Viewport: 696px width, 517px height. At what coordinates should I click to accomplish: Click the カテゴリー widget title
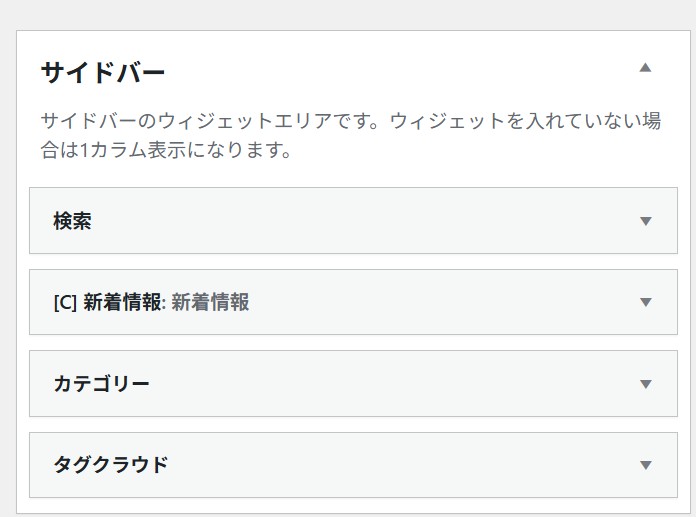[x=102, y=384]
